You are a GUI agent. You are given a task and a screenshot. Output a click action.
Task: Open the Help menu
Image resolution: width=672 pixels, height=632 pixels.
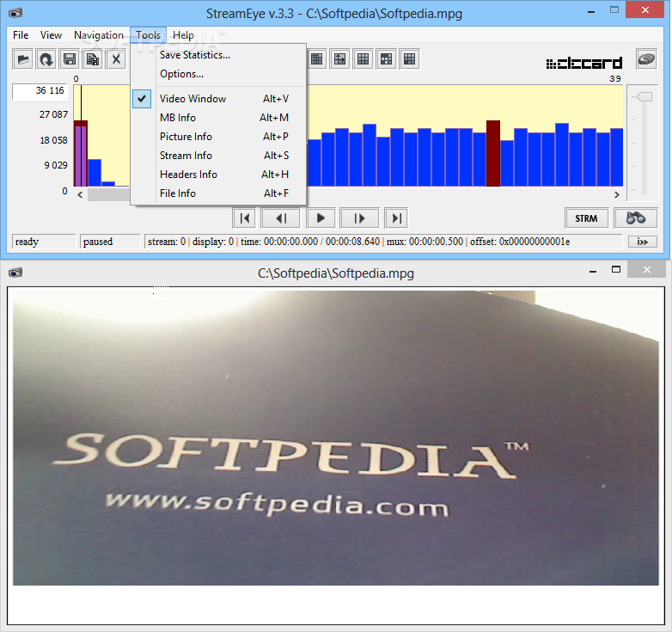(x=183, y=35)
